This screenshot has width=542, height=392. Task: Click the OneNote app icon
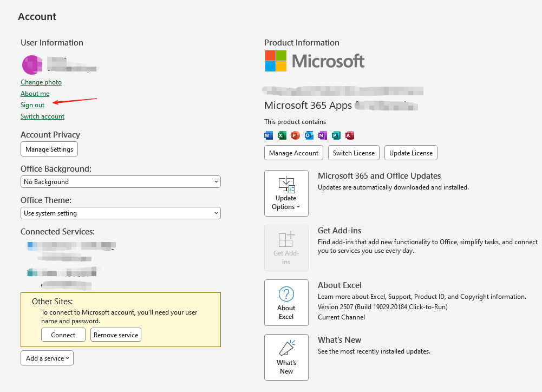(x=323, y=135)
